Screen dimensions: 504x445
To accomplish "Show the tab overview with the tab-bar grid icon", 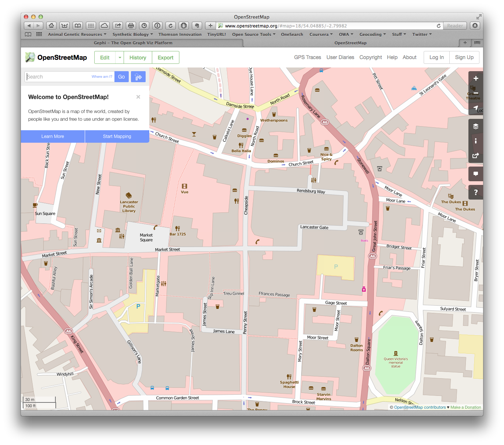I will click(x=477, y=43).
